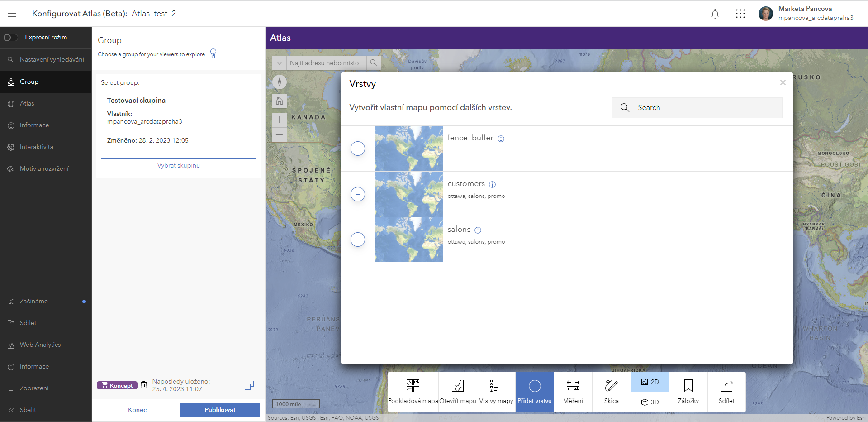
Task: Expand the address search filter dropdown
Action: [280, 63]
